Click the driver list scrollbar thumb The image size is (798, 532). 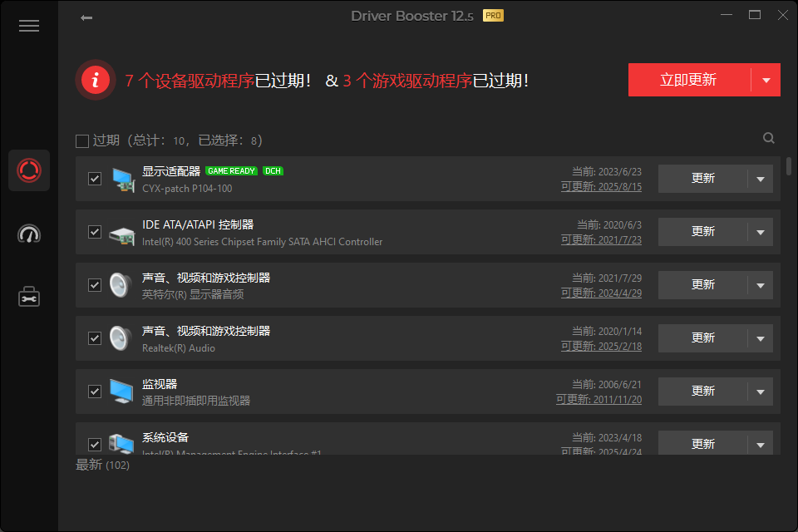(789, 166)
